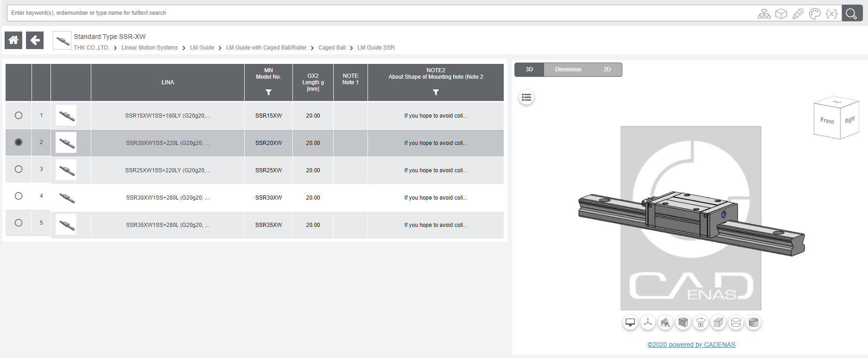Viewport: 868px width, 358px height.
Task: Switch to shaded cylinder render mode
Action: [x=754, y=322]
